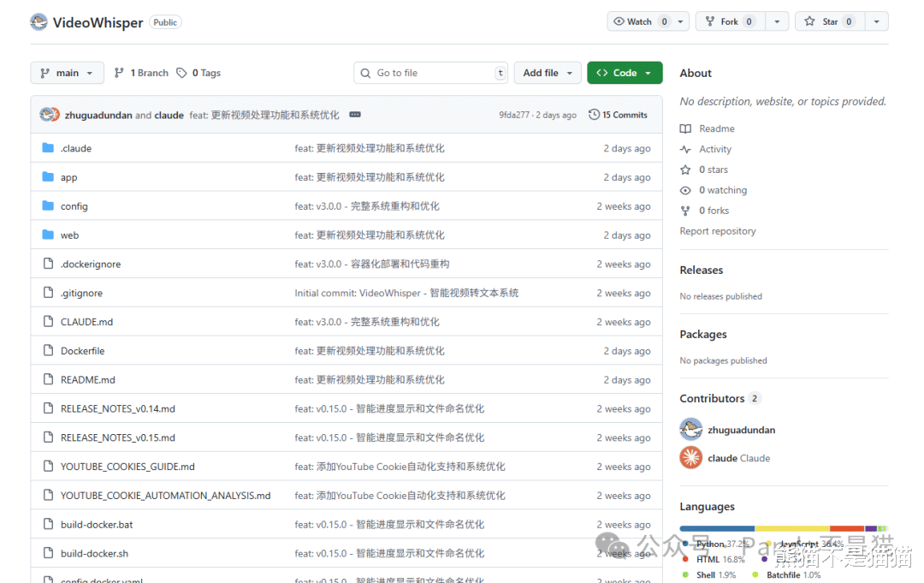924x583 pixels.
Task: Open RELEASE_NOTES_v0.14.md file
Action: pyautogui.click(x=118, y=408)
